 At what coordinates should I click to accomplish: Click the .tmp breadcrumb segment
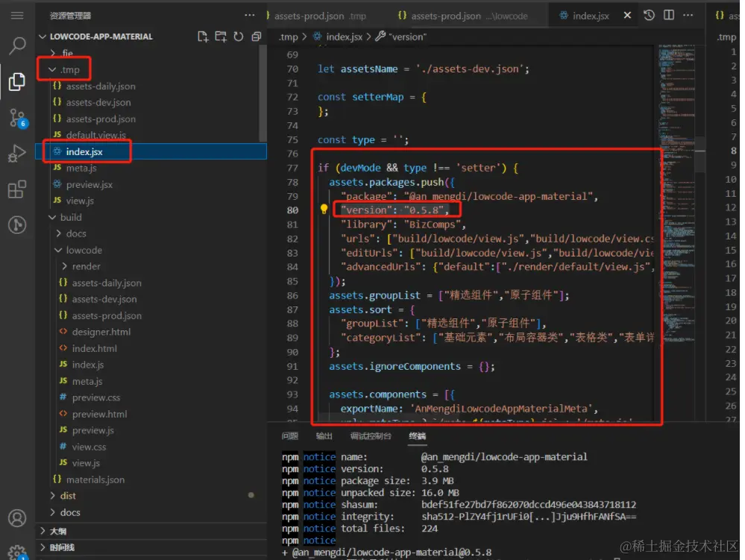289,37
